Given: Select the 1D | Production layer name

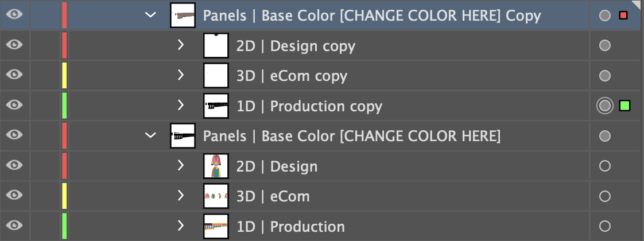Looking at the screenshot, I should 290,226.
